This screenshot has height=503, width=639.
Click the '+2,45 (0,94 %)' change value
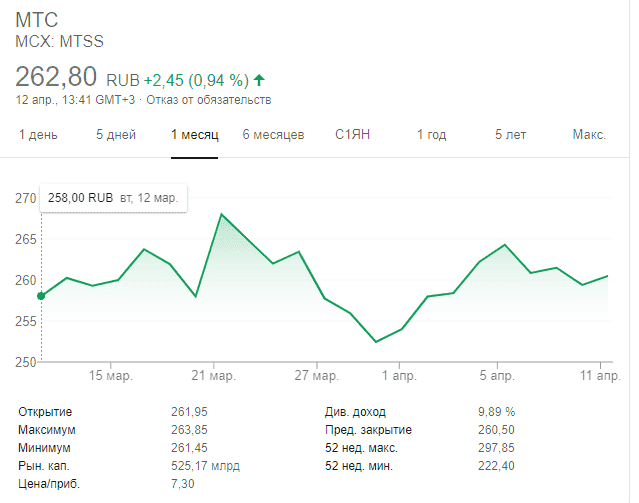click(x=196, y=80)
